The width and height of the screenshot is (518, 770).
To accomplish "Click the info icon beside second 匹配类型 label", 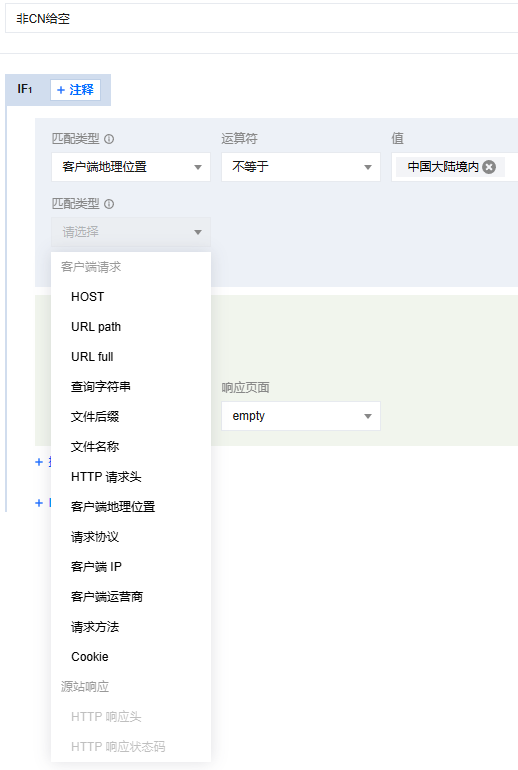I will [109, 204].
